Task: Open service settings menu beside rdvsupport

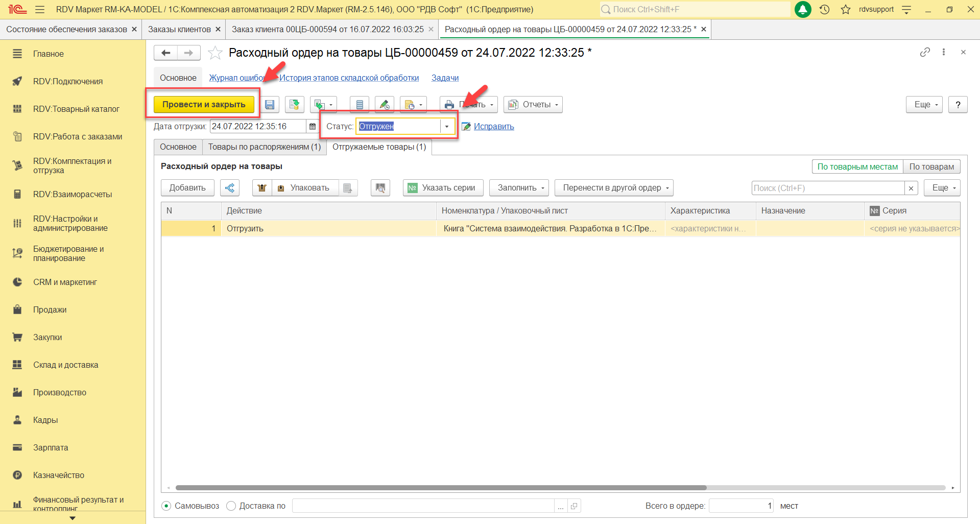Action: click(906, 9)
